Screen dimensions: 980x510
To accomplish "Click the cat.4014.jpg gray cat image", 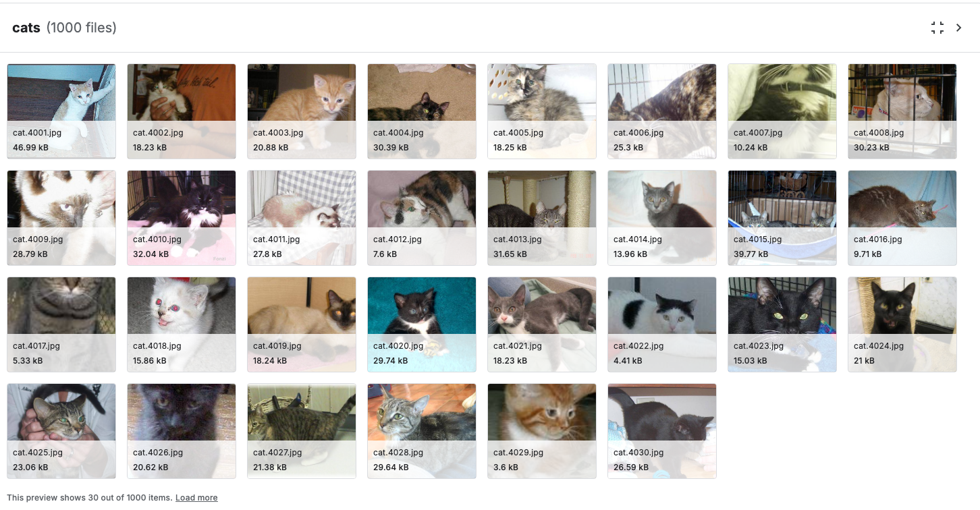I will (662, 218).
